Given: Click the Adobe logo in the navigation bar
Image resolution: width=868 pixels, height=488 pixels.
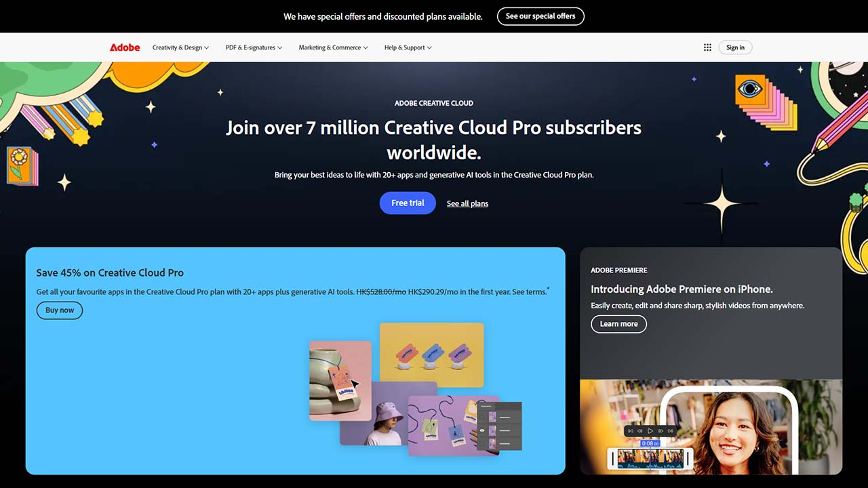Looking at the screenshot, I should 125,47.
